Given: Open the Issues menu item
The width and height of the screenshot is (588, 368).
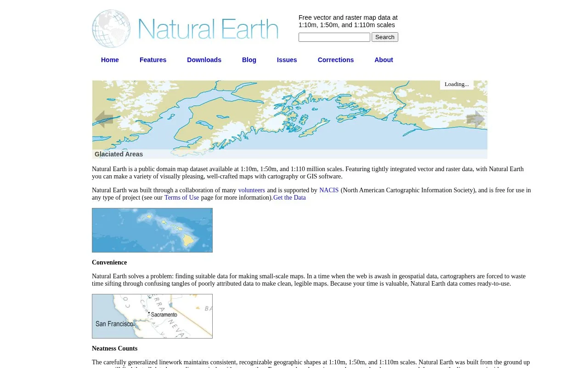Looking at the screenshot, I should tap(287, 60).
